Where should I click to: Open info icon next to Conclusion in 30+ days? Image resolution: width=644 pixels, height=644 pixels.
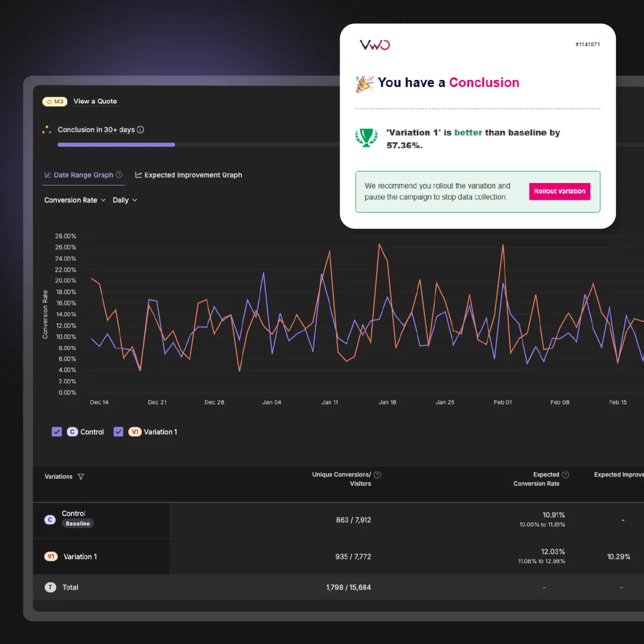tap(141, 130)
